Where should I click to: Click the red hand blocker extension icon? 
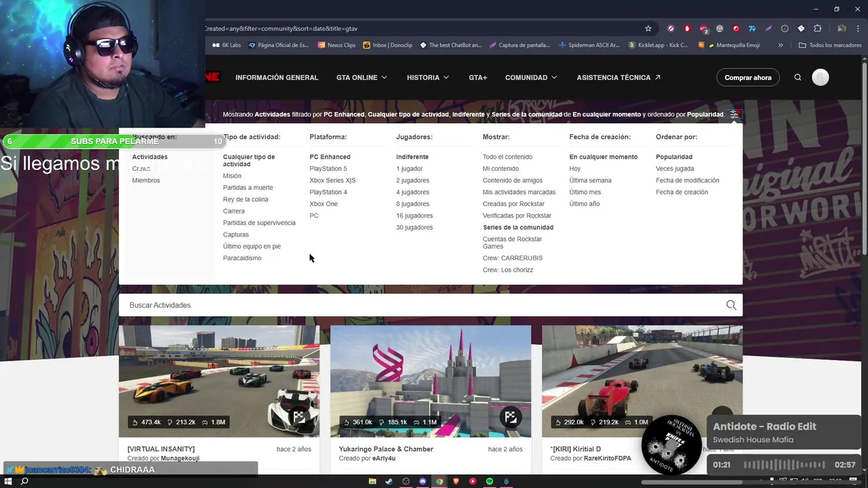pyautogui.click(x=687, y=28)
